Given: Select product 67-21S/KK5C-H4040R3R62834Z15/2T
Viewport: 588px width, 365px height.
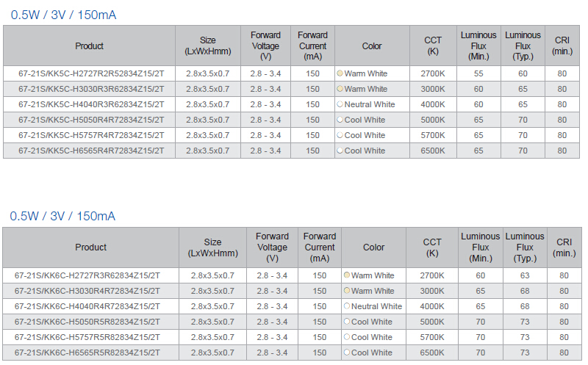Looking at the screenshot, I should coord(91,104).
